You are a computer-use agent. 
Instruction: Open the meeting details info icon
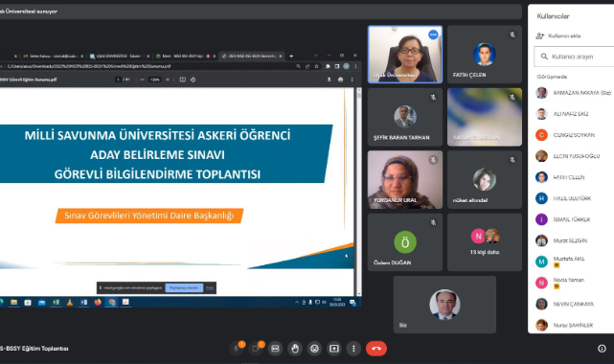(602, 349)
